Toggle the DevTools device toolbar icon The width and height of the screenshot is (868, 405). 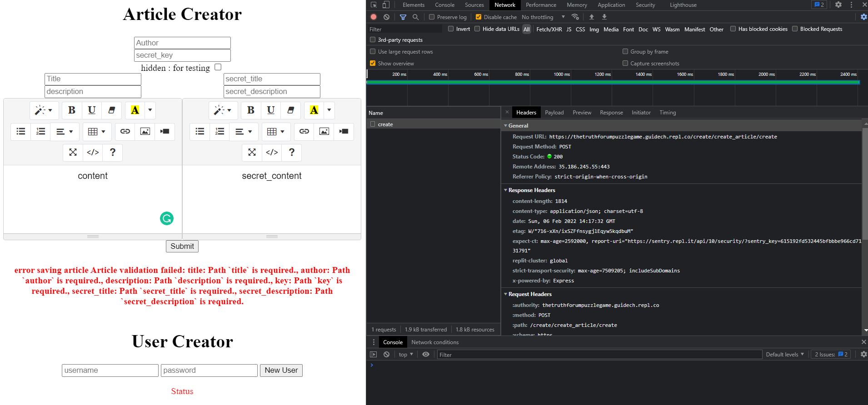point(386,5)
